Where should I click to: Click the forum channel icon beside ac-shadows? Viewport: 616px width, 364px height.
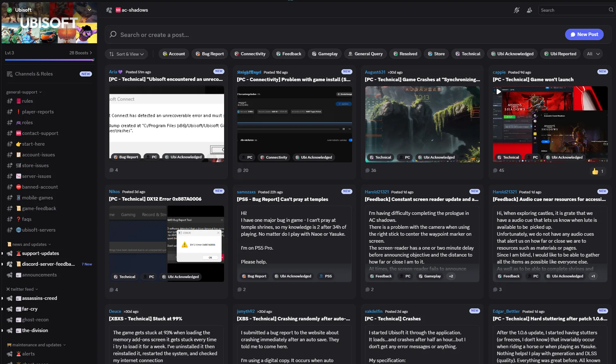(x=109, y=10)
